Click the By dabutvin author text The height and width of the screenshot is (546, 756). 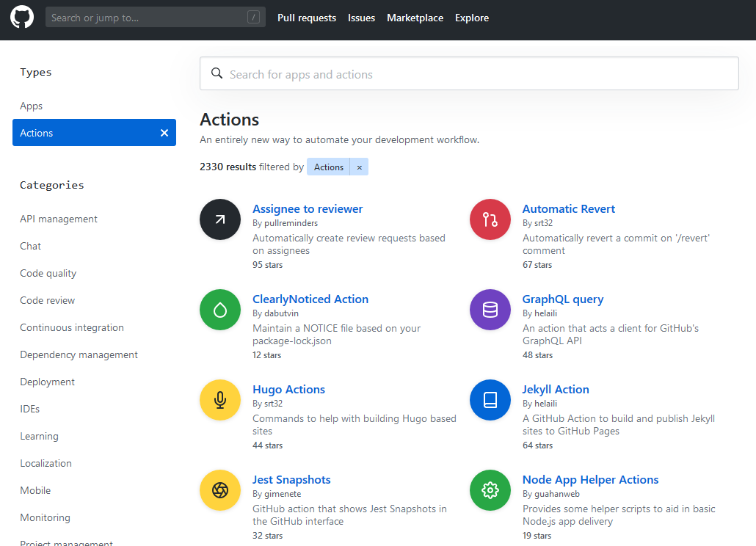275,313
